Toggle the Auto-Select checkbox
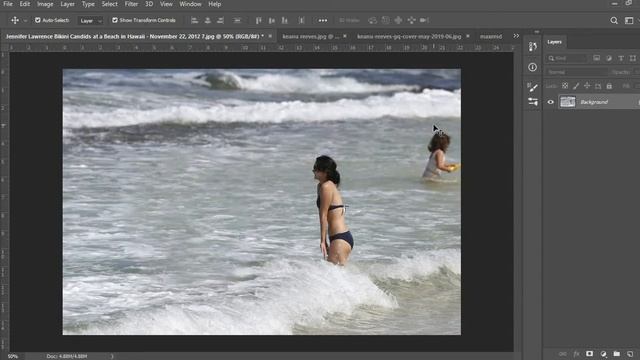The image size is (640, 360). [38, 20]
